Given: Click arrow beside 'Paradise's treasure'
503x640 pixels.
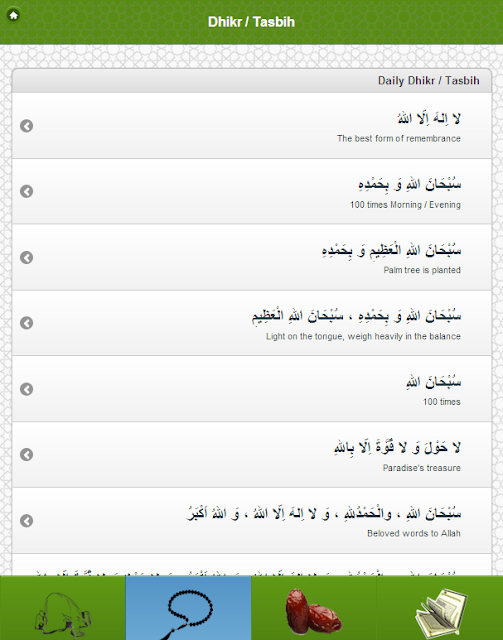Looking at the screenshot, I should [x=27, y=454].
